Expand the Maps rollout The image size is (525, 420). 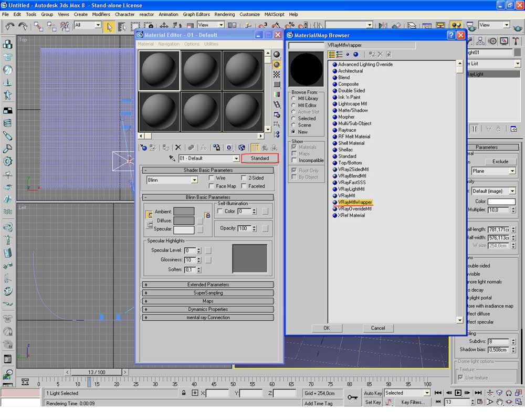208,301
